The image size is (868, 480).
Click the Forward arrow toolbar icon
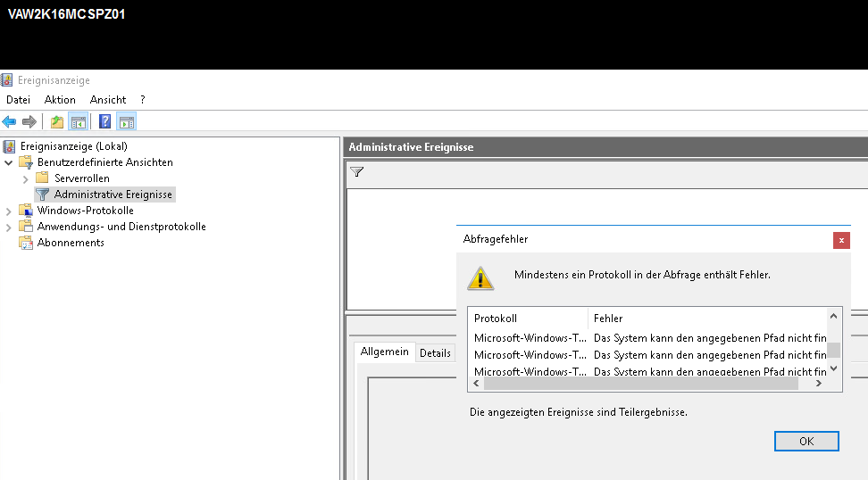(29, 121)
